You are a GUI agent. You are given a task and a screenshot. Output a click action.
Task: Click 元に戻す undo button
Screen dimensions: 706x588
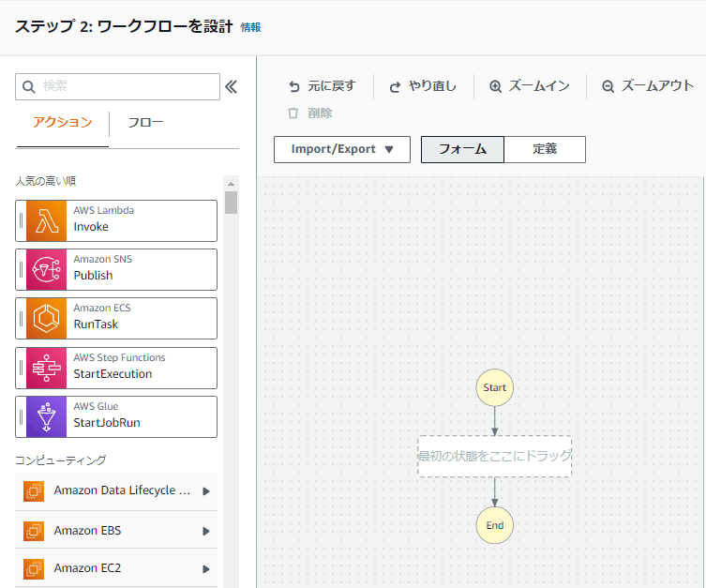point(323,86)
